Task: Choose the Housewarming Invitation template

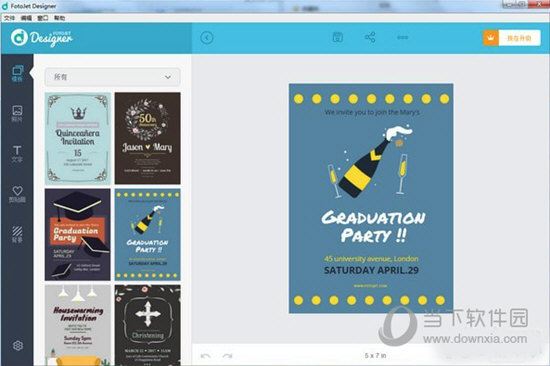Action: pyautogui.click(x=78, y=325)
